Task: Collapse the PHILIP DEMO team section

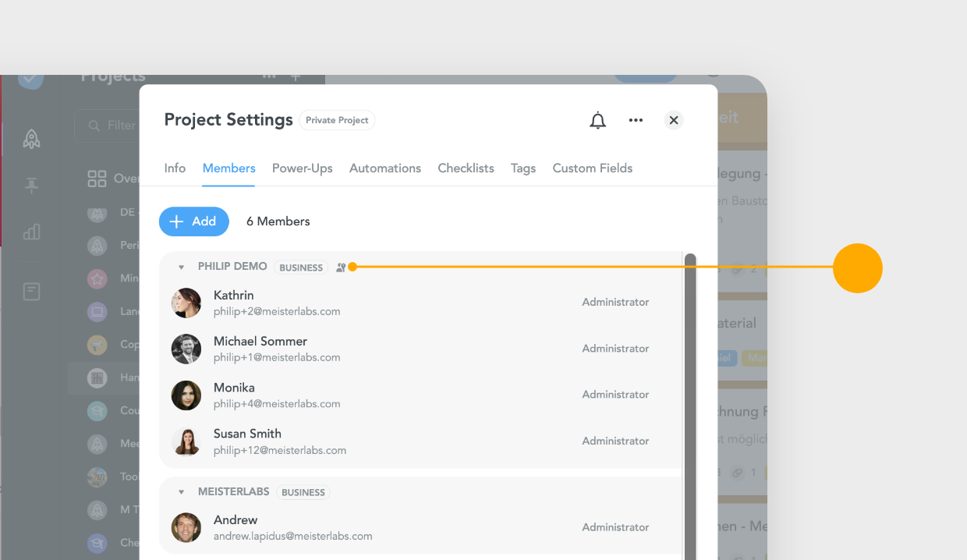Action: coord(181,266)
